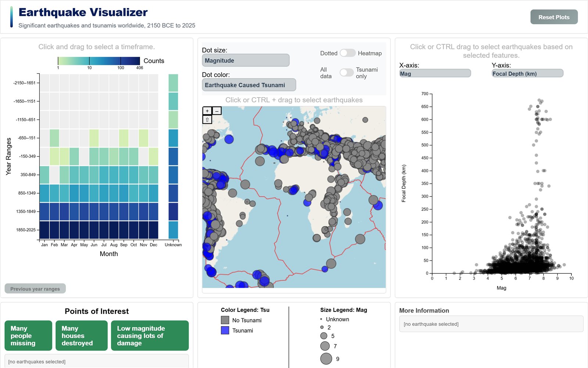Image resolution: width=588 pixels, height=368 pixels.
Task: Zoom out on the map with minus button
Action: pos(217,111)
